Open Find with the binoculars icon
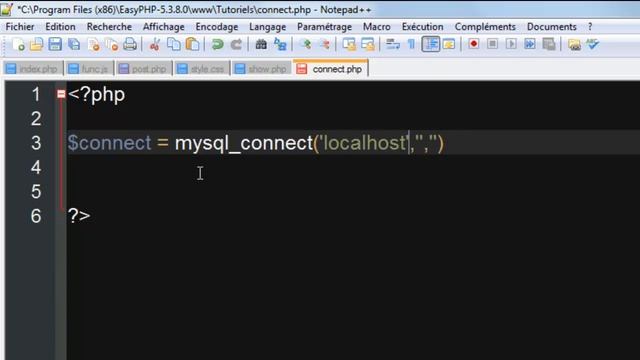 (x=261, y=44)
